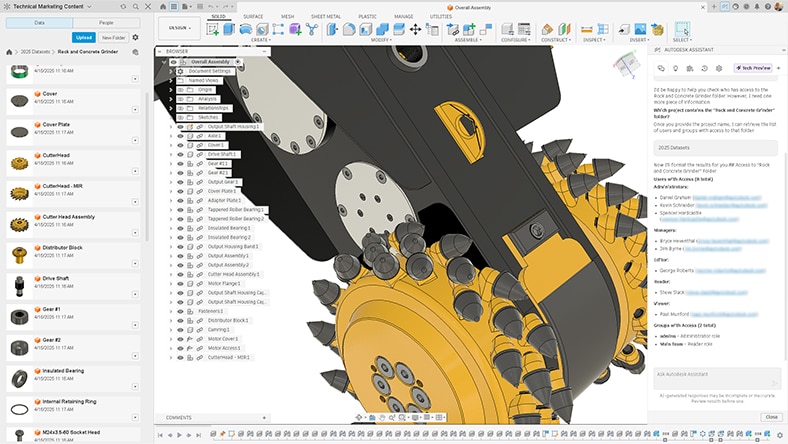Choose the Fillet tool in Modify
The image size is (788, 444).
[x=349, y=29]
